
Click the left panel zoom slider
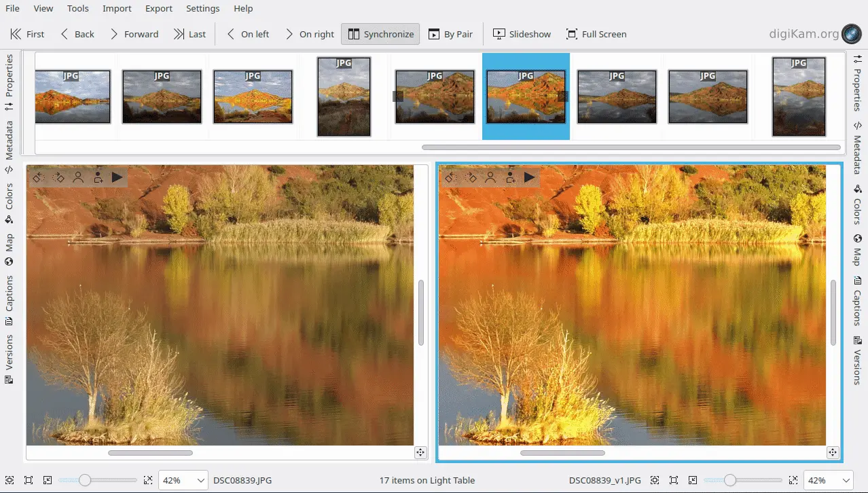(x=85, y=480)
